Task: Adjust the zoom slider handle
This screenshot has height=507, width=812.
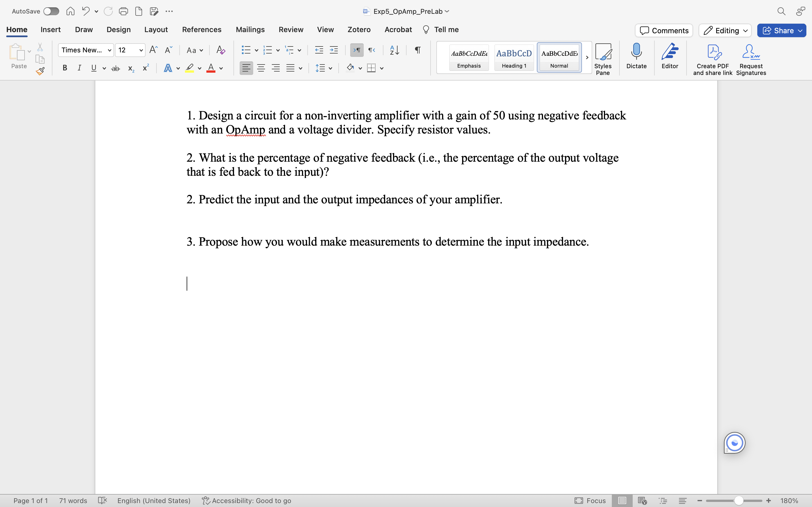Action: pyautogui.click(x=738, y=501)
